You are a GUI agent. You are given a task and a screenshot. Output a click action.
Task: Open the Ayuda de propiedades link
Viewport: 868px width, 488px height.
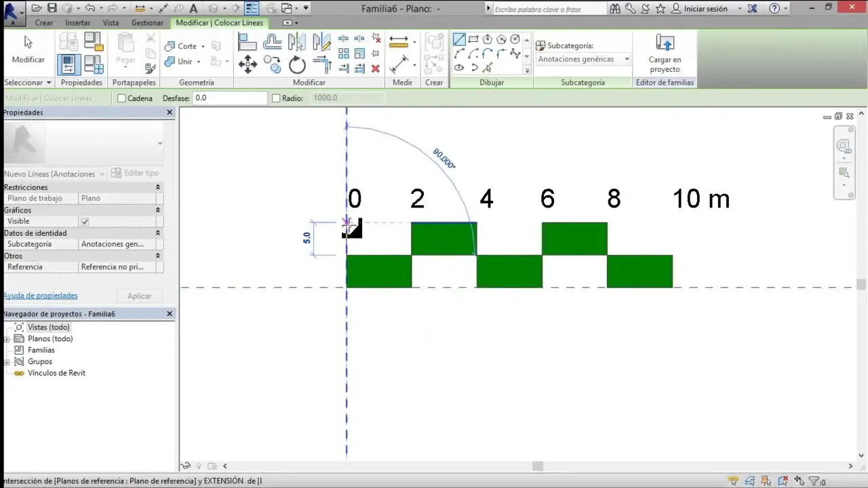40,296
